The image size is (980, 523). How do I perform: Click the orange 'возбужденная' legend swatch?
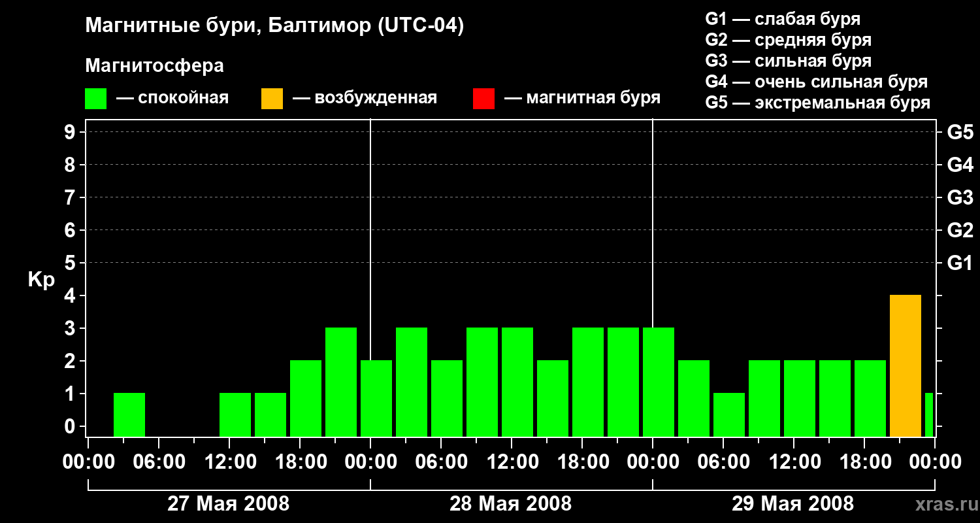pyautogui.click(x=272, y=99)
